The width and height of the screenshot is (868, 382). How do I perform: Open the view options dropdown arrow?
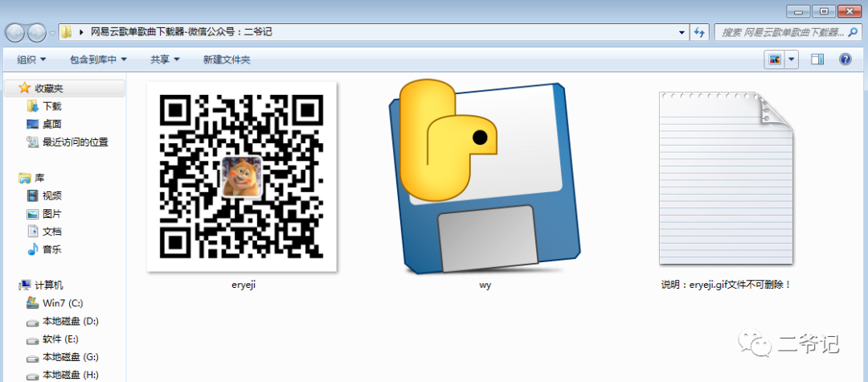pyautogui.click(x=792, y=60)
